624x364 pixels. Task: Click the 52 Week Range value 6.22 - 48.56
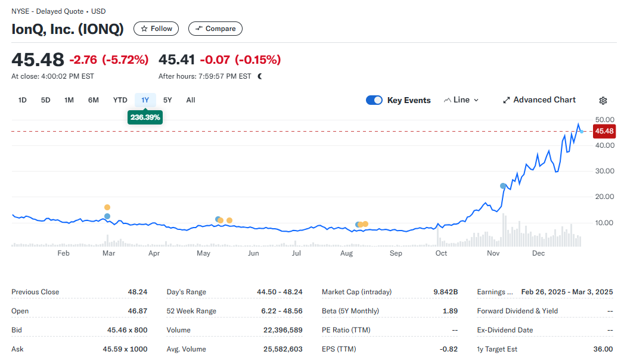click(x=282, y=311)
